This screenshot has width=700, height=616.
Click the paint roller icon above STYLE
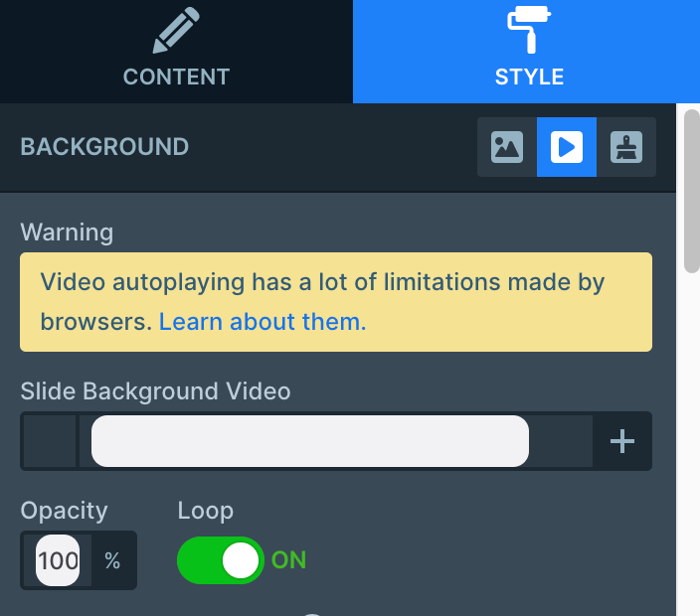click(528, 30)
